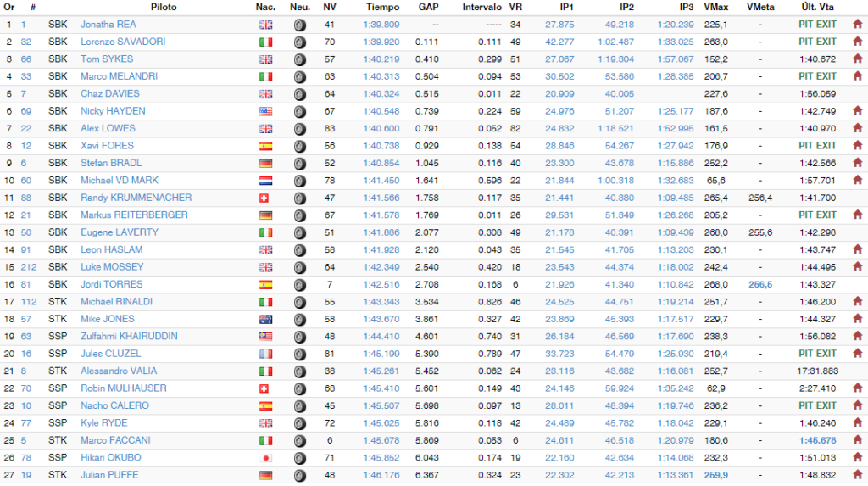Click the Últ. Vta column header
This screenshot has width=868, height=486.
tap(818, 7)
